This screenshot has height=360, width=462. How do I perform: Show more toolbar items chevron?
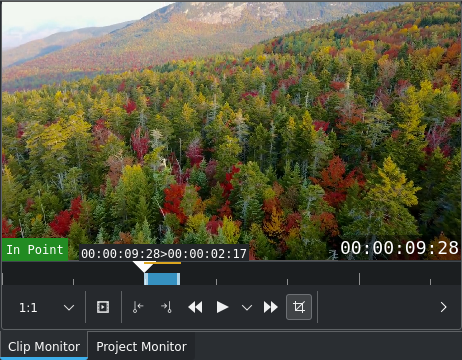(x=443, y=307)
